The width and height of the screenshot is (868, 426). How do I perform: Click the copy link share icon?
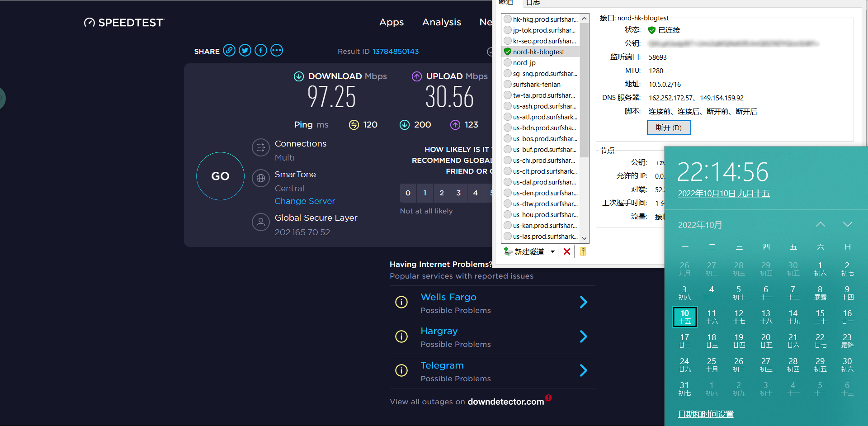click(x=229, y=51)
